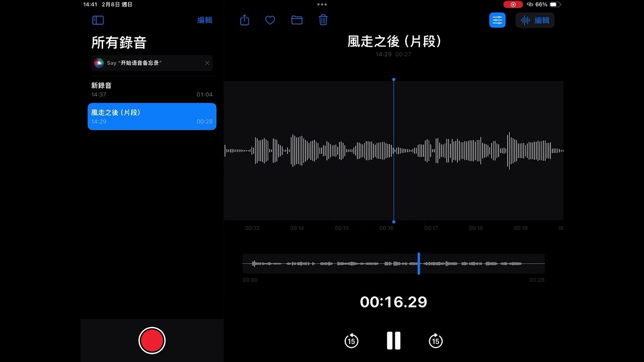This screenshot has width=644, height=362.
Task: Open playback options sliders button
Action: [498, 20]
